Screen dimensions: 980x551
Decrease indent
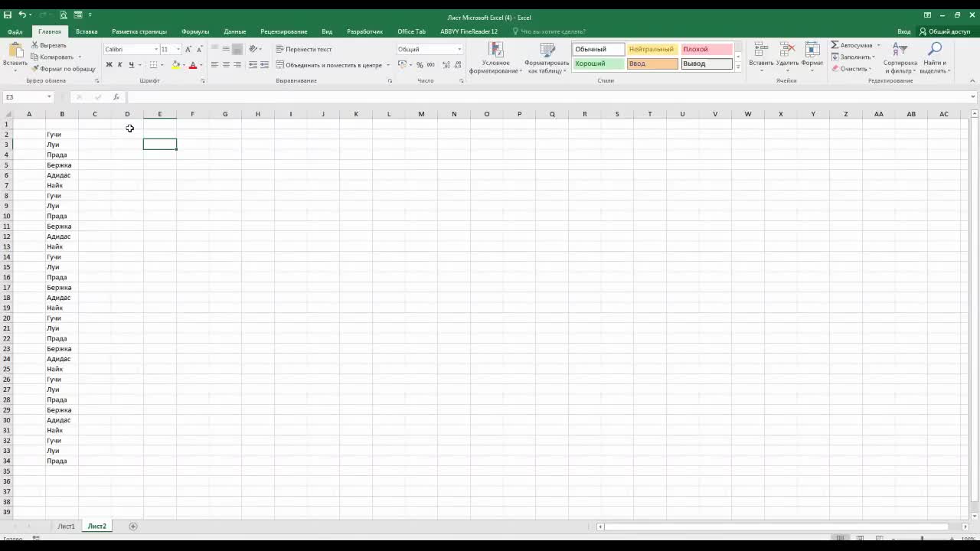click(x=253, y=65)
